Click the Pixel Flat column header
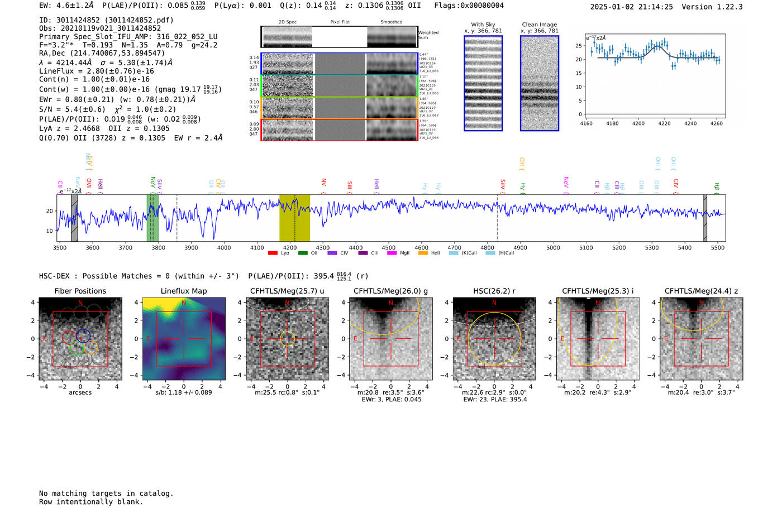782x532 pixels. 340,22
